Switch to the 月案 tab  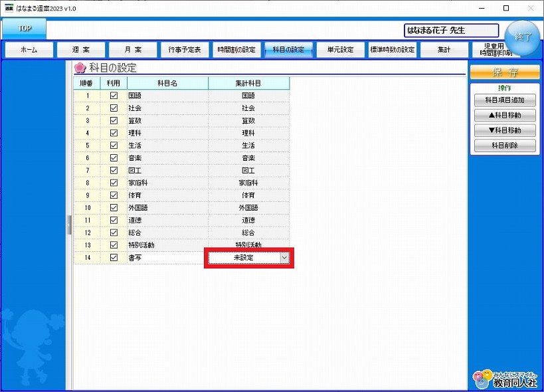click(x=133, y=50)
